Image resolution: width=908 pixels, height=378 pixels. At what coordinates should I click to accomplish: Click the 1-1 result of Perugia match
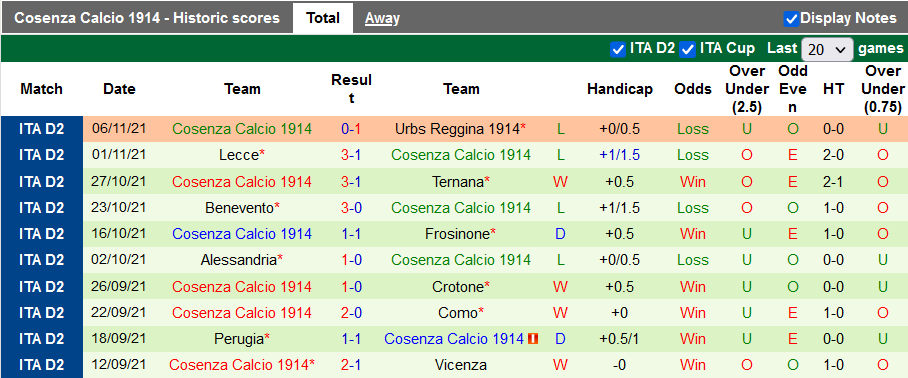(x=352, y=339)
